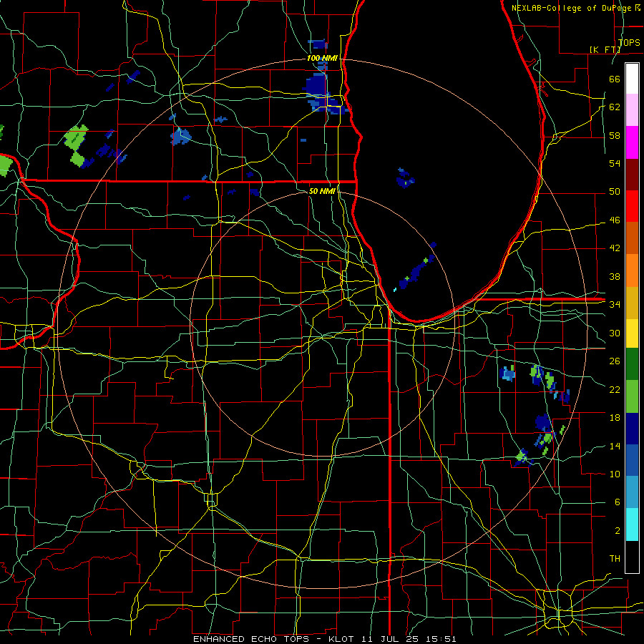This screenshot has height=644, width=644.
Task: Click the bright red legend swatch near 50
Action: click(632, 206)
